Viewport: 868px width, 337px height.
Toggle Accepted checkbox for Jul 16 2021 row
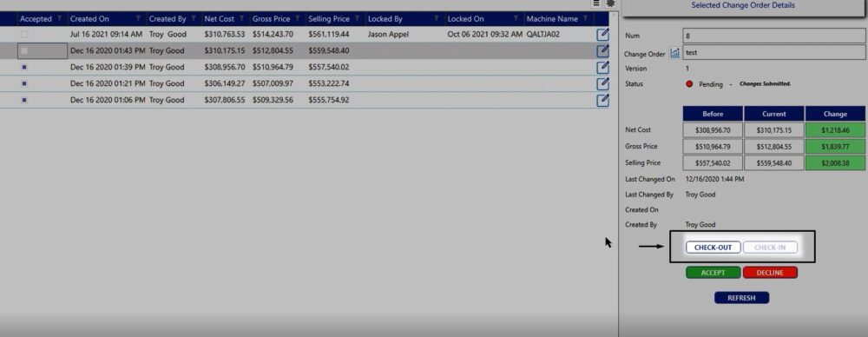23,35
